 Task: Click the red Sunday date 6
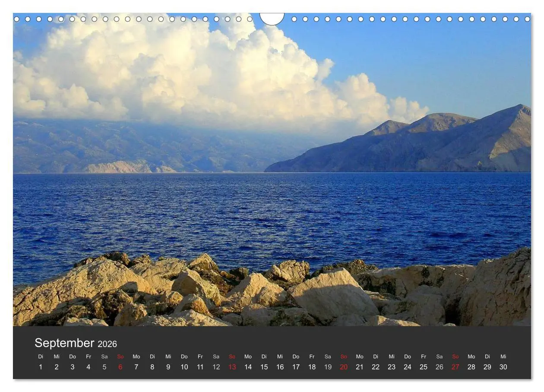tap(120, 367)
